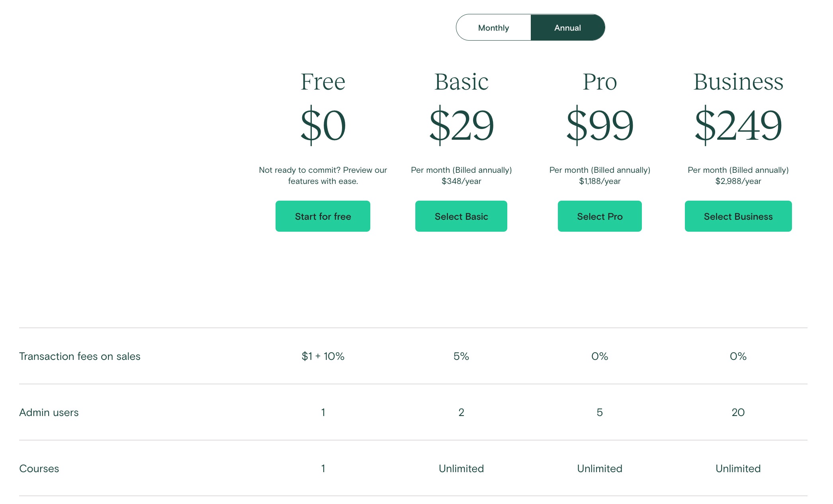Click the Select Business button
Screen dimensions: 833x504
point(738,216)
